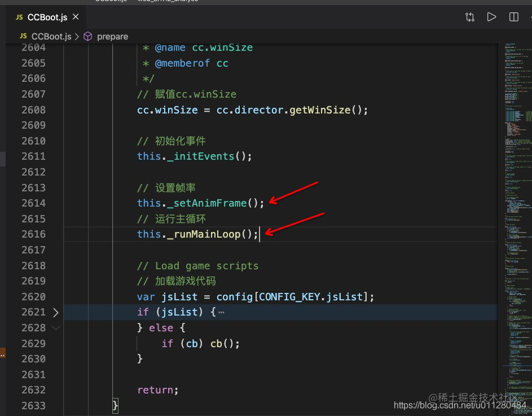Select the CCBoot.js tab
Viewport: 532px width, 416px height.
(47, 17)
